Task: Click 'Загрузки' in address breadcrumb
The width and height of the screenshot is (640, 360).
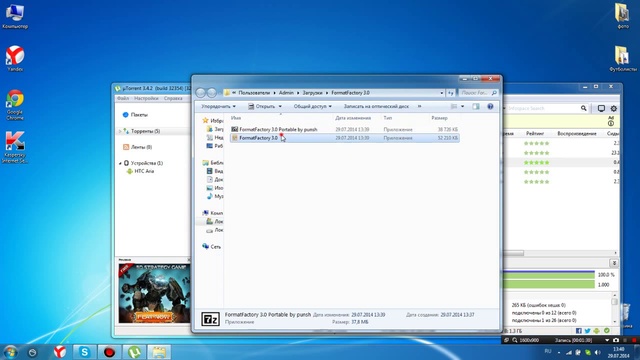Action: 312,93
